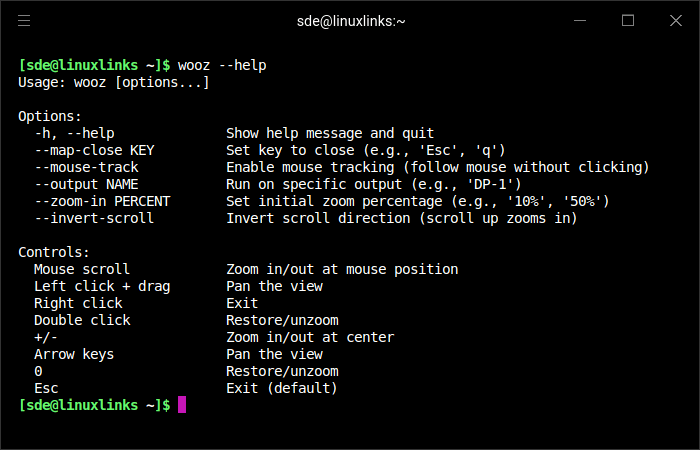
Task: Maximize the terminal window
Action: tap(628, 20)
